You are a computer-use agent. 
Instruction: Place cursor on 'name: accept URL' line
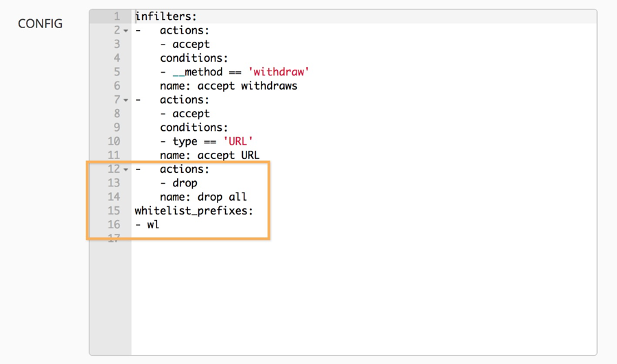(x=209, y=155)
